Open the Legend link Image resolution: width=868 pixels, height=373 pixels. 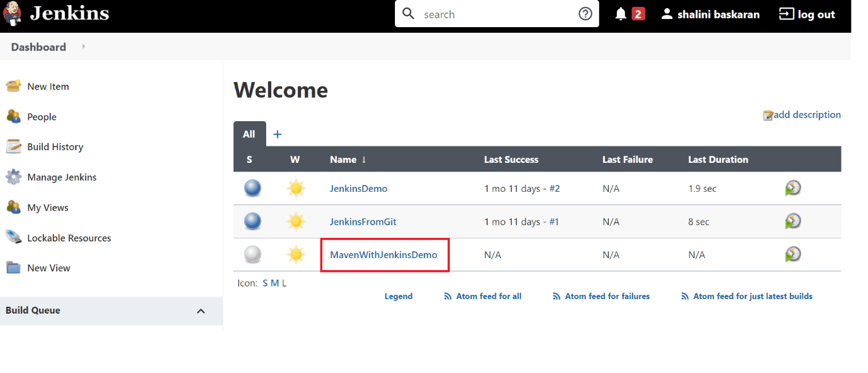coord(398,295)
